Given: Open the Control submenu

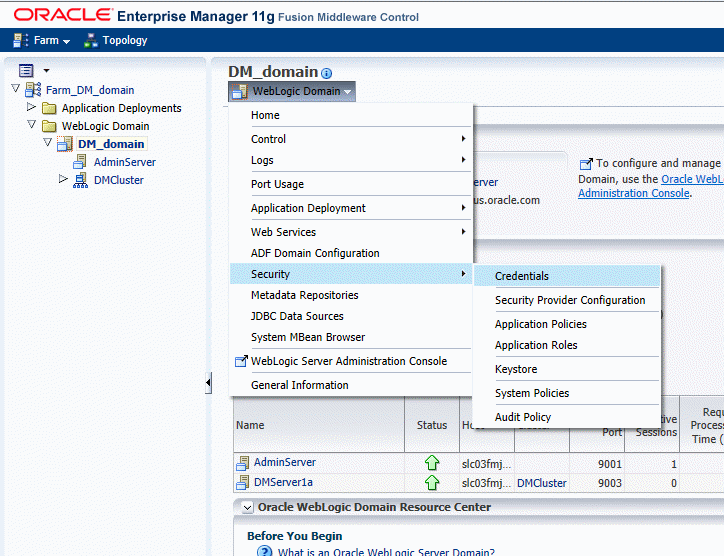Looking at the screenshot, I should 351,139.
